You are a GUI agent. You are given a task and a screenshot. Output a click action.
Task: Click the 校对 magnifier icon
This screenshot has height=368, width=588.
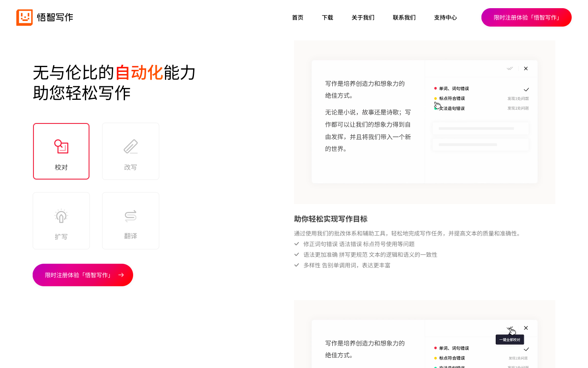(61, 146)
